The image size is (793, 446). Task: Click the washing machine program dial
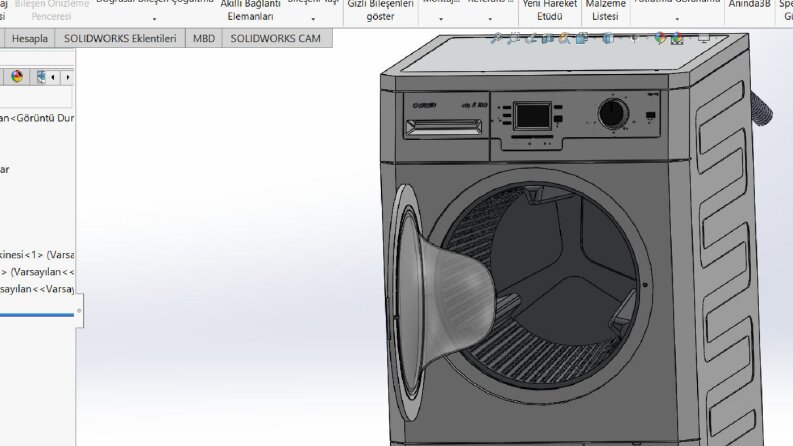[613, 113]
